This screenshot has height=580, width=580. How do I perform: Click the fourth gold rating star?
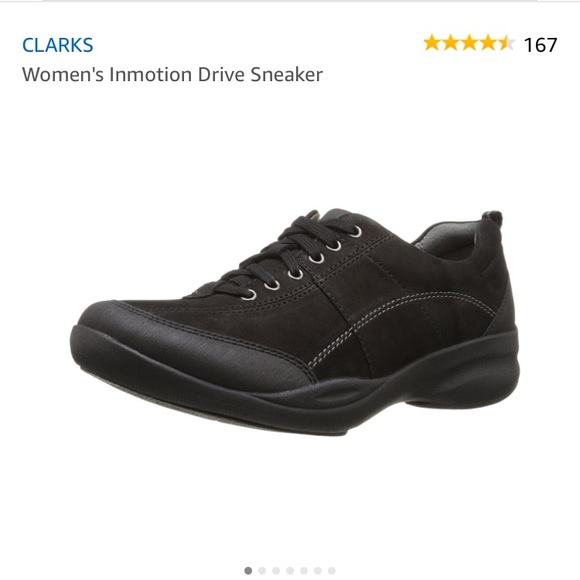pos(488,43)
